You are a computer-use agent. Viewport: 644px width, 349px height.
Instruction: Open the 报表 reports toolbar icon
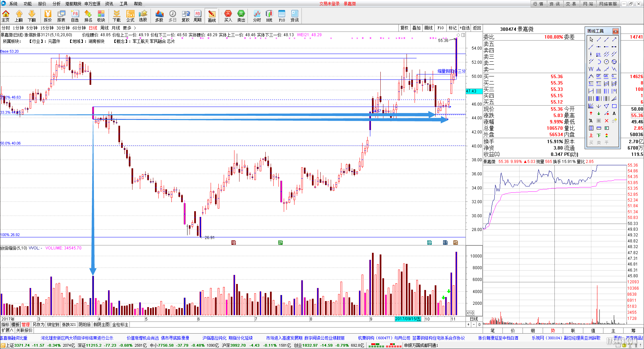tap(61, 16)
